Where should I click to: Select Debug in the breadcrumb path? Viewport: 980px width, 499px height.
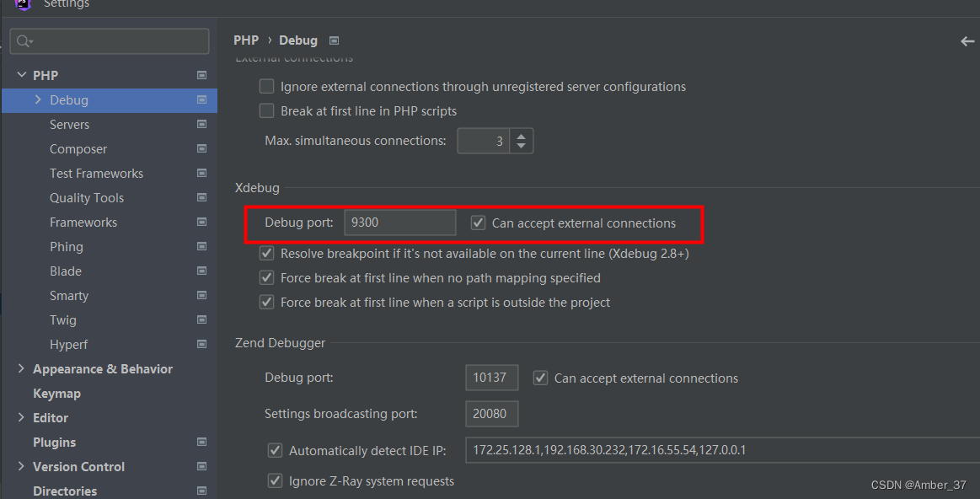coord(297,40)
